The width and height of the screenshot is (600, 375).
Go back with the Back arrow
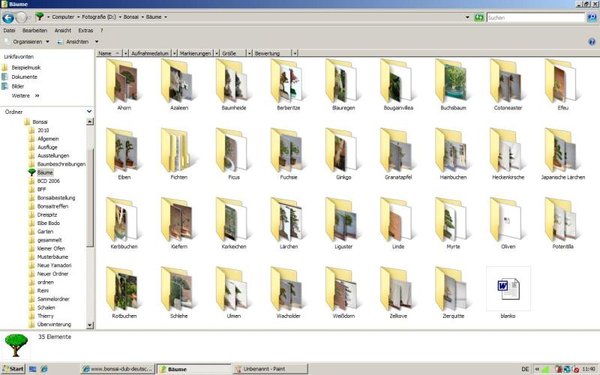pyautogui.click(x=8, y=18)
